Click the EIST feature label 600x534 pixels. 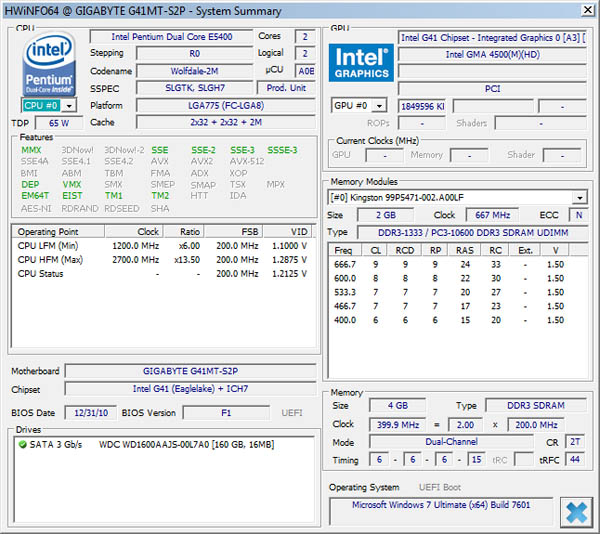(72, 195)
